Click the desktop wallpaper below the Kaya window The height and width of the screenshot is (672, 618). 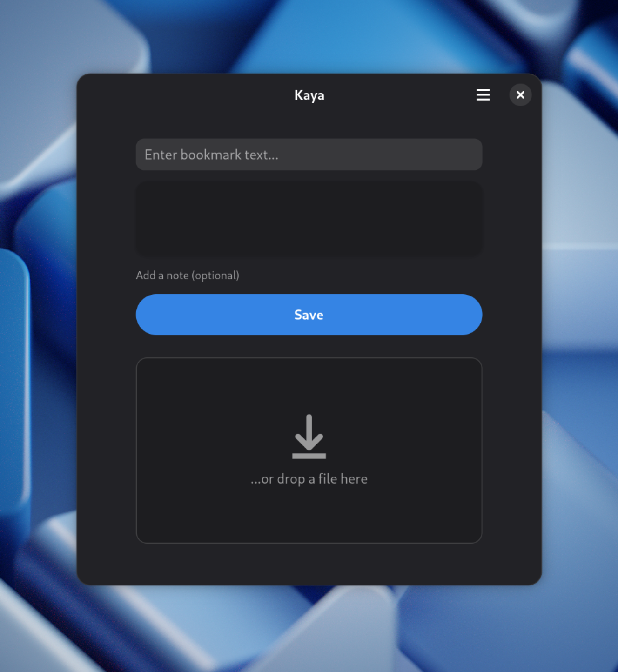(309, 628)
